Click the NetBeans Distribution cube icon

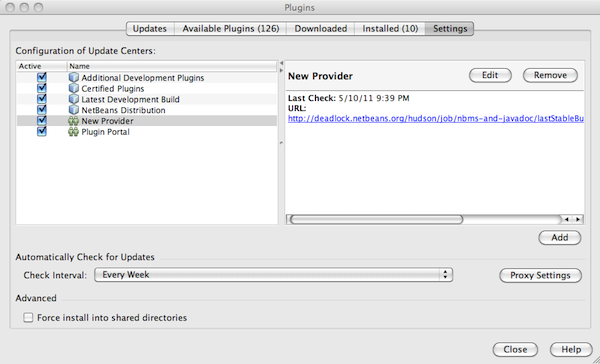click(73, 110)
